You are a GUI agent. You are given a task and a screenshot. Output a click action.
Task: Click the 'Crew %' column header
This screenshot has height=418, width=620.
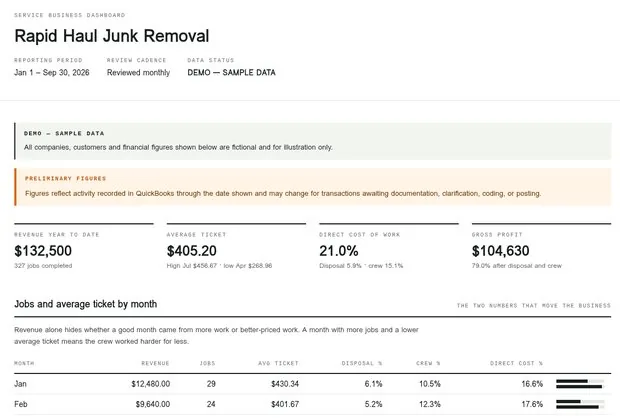pyautogui.click(x=428, y=363)
